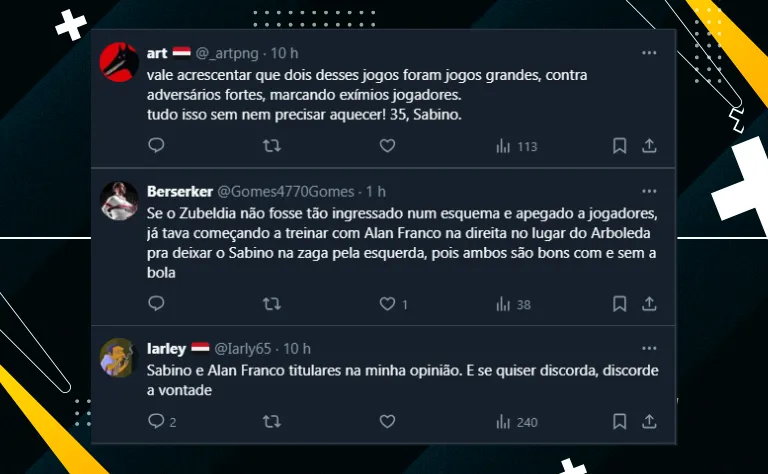768x474 pixels.
Task: Share Iarley's tweet with share icon
Action: tap(649, 422)
